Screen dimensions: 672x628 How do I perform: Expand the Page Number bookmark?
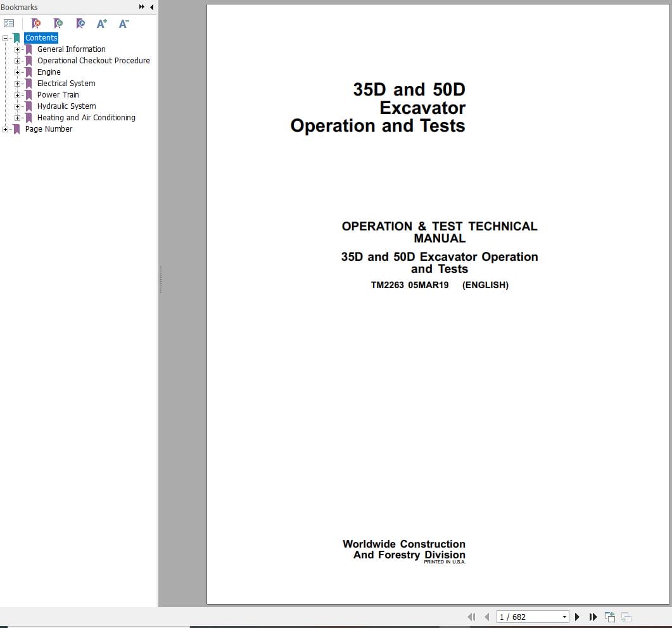(5, 129)
